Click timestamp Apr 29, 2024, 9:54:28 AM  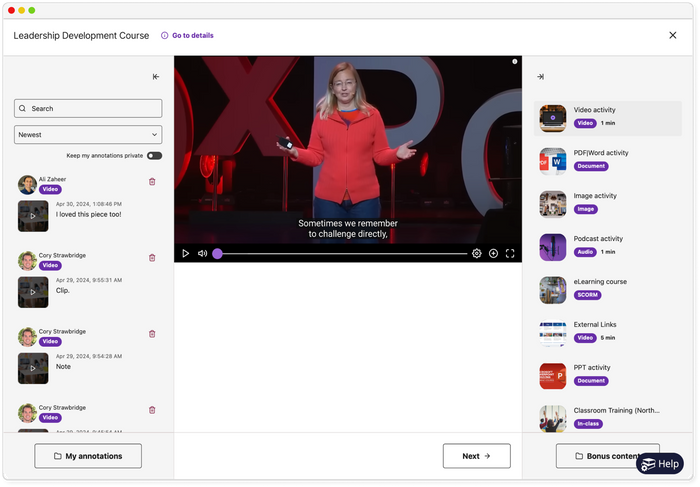(x=89, y=356)
